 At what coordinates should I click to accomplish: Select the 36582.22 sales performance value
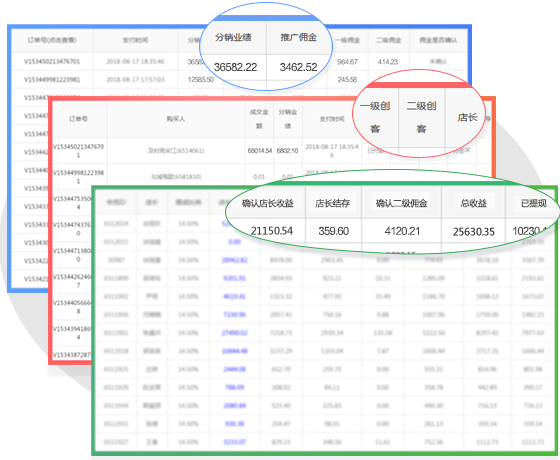[235, 67]
